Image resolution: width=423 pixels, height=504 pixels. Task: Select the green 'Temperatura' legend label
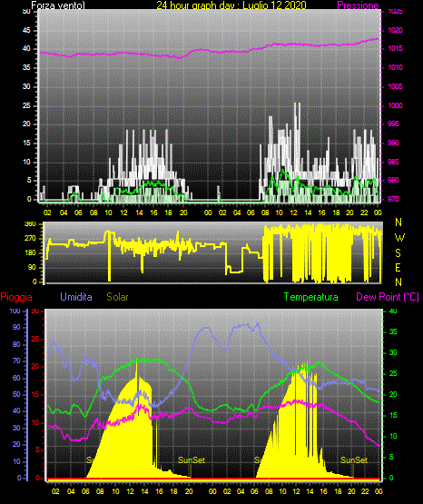[x=311, y=297]
